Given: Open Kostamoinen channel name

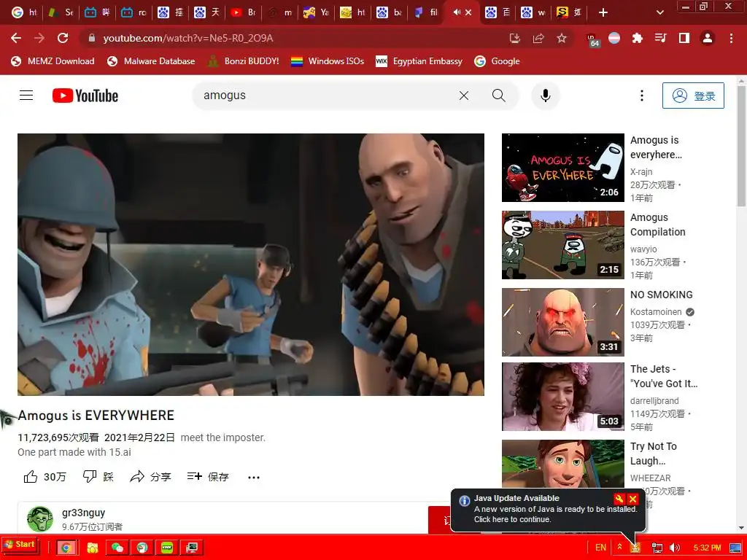Looking at the screenshot, I should (x=656, y=312).
